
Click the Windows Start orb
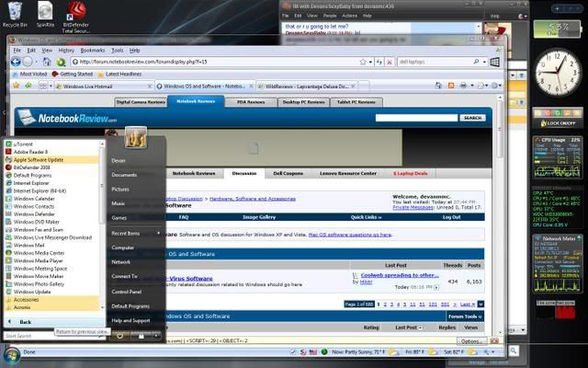tap(12, 357)
